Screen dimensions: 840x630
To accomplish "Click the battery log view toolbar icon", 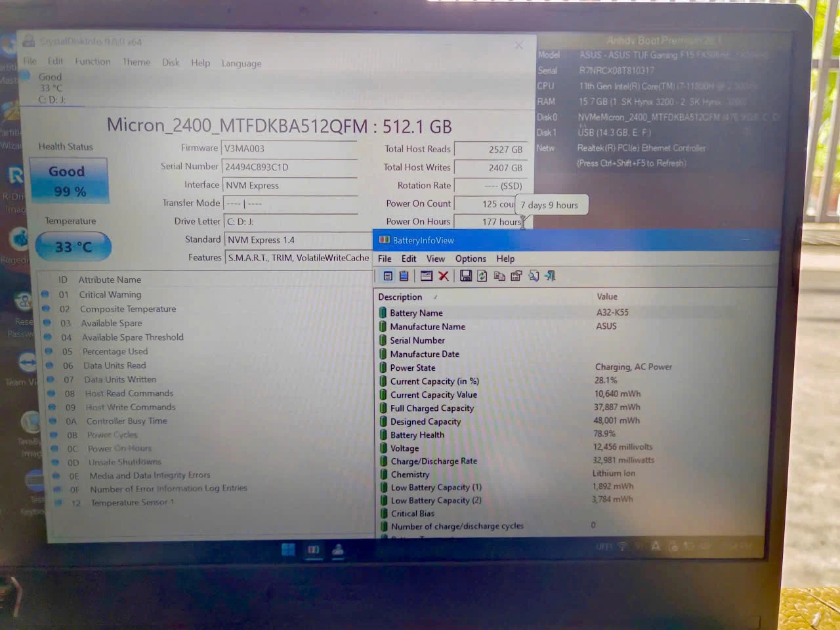I will 404,276.
